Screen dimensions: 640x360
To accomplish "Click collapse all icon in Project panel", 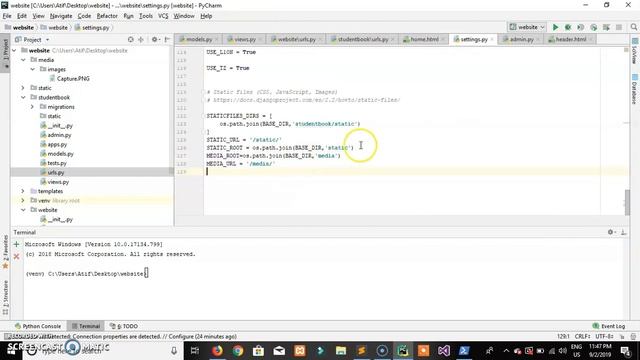I will pos(141,40).
